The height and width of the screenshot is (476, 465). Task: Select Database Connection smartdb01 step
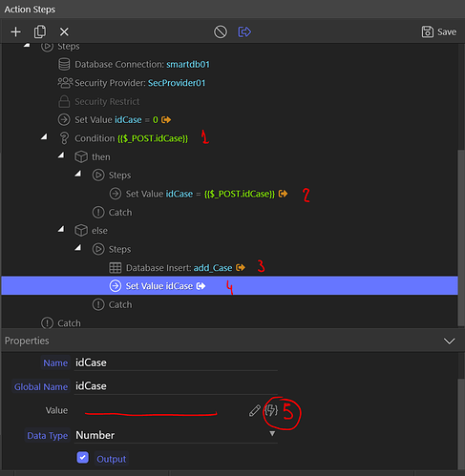coord(134,64)
